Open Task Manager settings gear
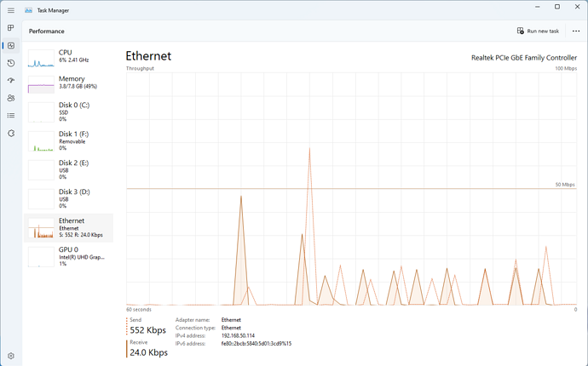The width and height of the screenshot is (588, 366). coord(11,355)
